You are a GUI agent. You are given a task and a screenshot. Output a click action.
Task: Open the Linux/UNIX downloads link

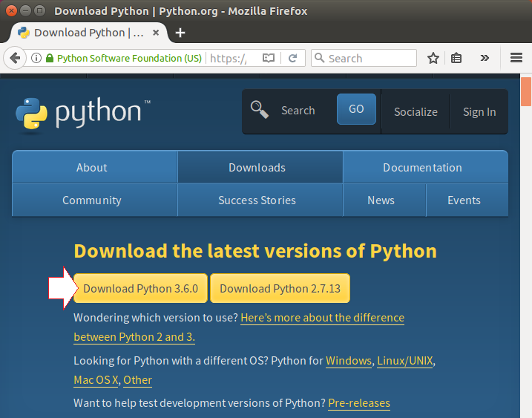click(x=405, y=361)
